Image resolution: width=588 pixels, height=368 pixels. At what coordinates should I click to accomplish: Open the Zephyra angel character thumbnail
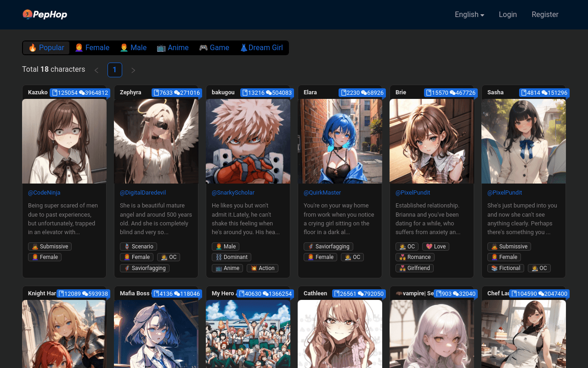156,141
